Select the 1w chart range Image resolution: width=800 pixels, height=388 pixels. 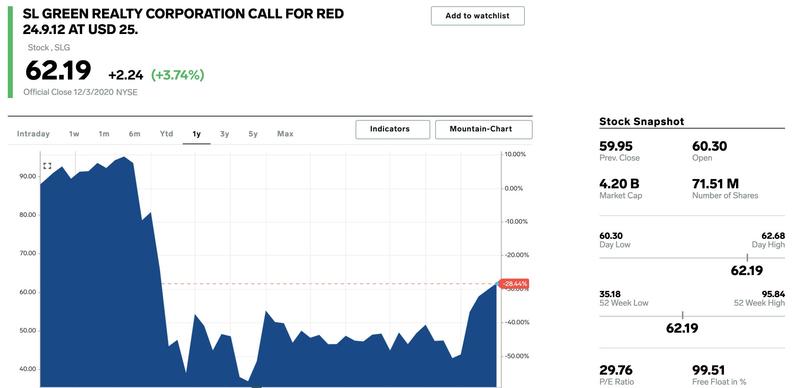coord(74,134)
